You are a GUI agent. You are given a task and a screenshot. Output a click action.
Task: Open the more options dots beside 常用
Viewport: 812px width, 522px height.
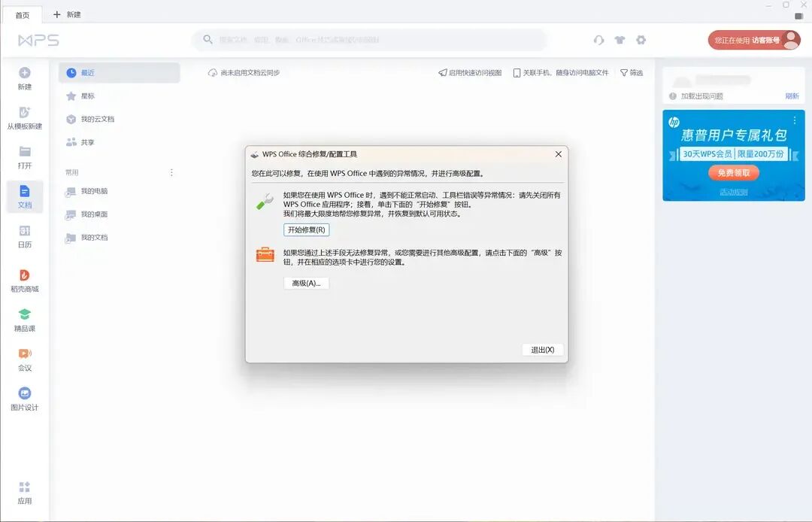pos(171,172)
